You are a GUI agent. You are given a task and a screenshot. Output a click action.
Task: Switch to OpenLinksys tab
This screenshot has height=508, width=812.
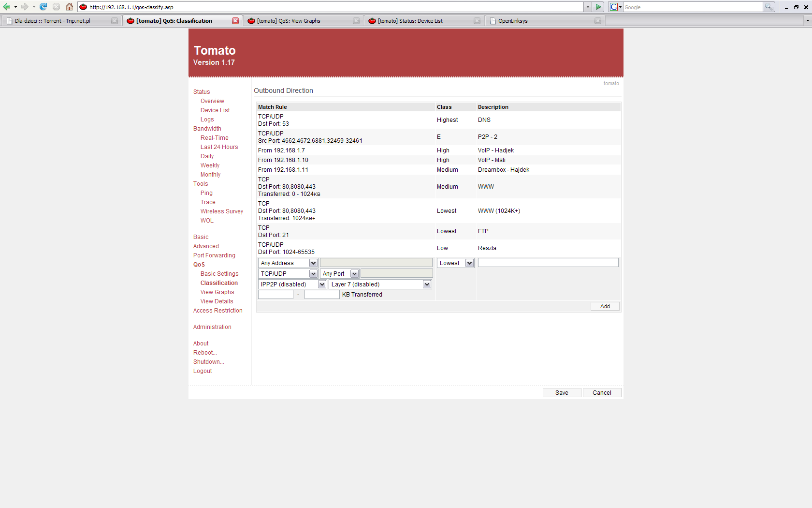click(x=544, y=21)
